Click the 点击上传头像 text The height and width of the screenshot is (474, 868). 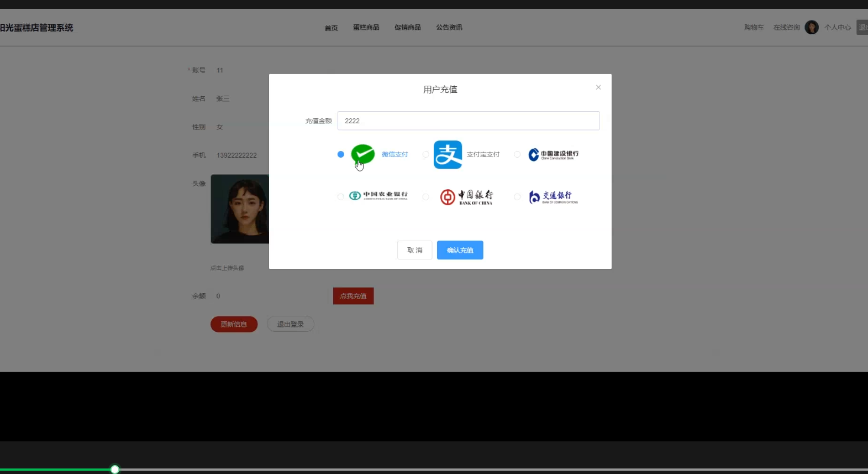227,268
